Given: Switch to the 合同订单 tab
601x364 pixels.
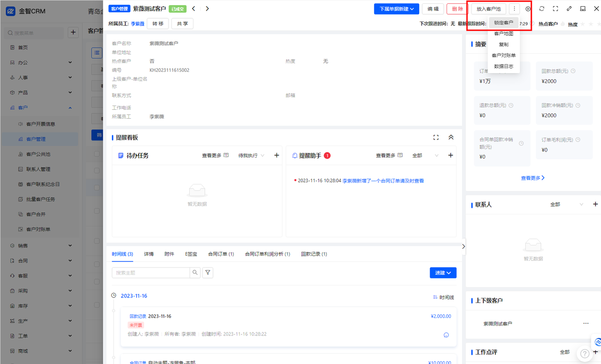Looking at the screenshot, I should click(221, 254).
